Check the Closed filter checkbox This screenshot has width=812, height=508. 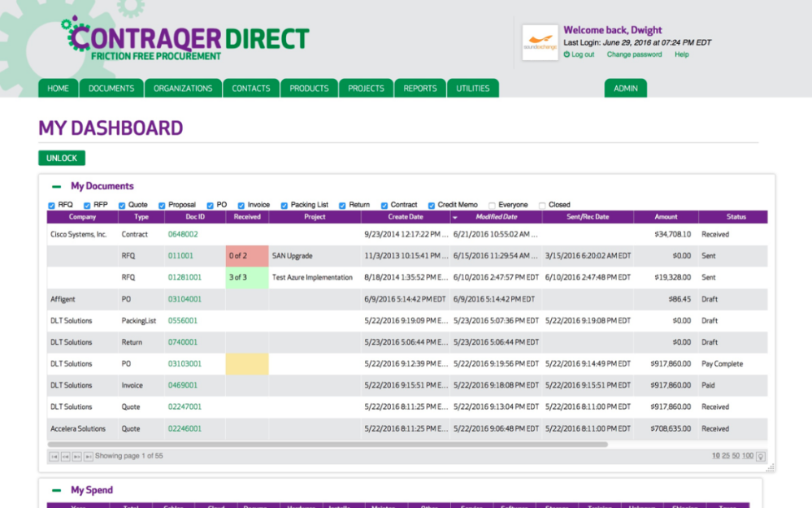tap(542, 206)
